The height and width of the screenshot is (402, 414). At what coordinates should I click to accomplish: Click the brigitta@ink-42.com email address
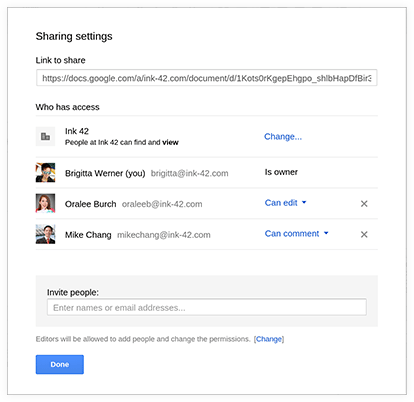(x=190, y=173)
